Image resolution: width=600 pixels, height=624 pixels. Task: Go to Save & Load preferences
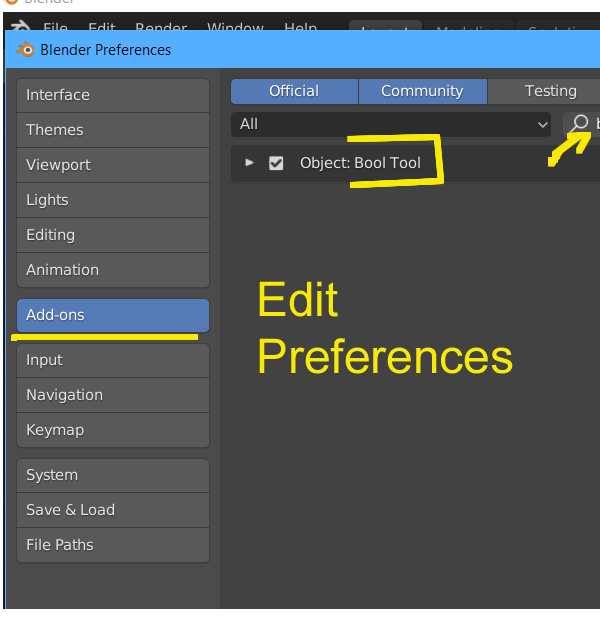pos(112,510)
